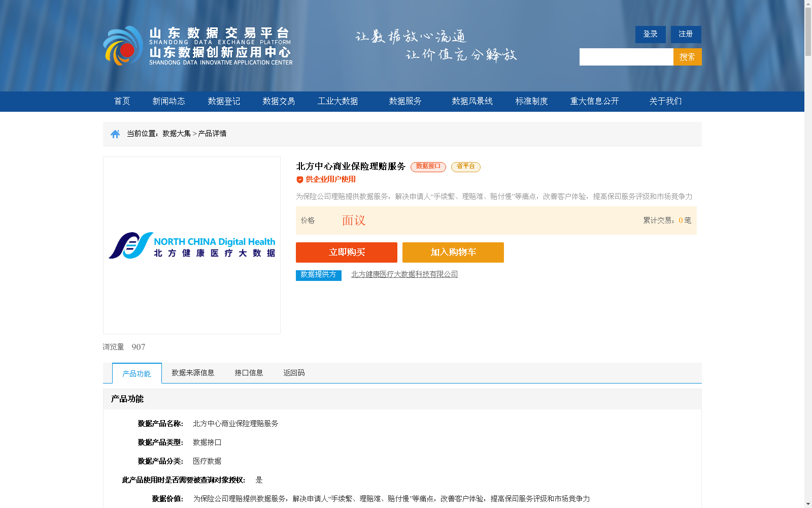
Task: Click the 产品功能 section heading
Action: coord(127,399)
